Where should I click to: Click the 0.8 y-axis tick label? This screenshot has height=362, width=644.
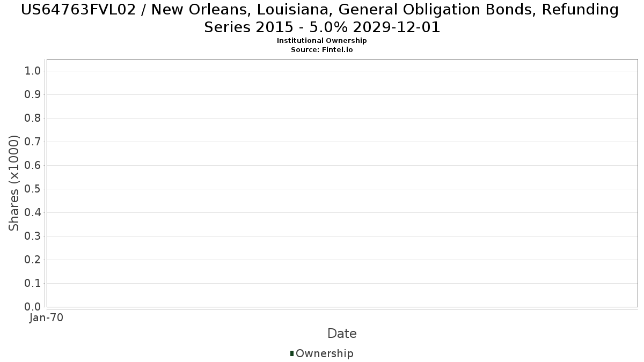coord(33,119)
